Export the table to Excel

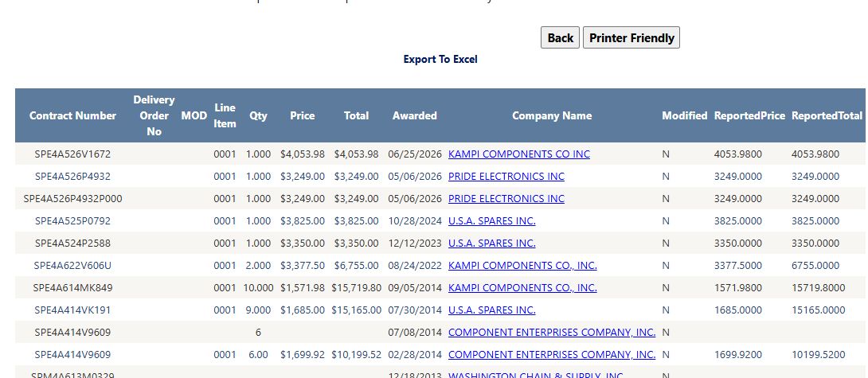[440, 59]
